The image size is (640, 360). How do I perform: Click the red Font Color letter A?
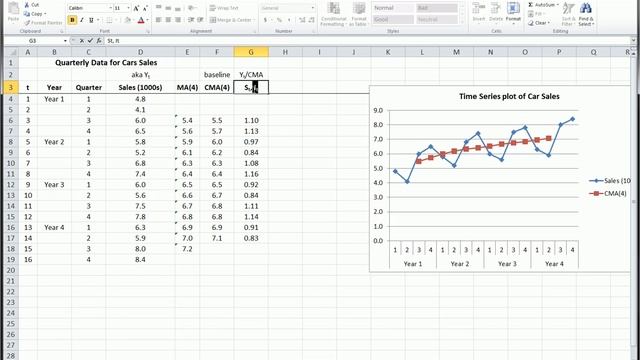point(141,20)
